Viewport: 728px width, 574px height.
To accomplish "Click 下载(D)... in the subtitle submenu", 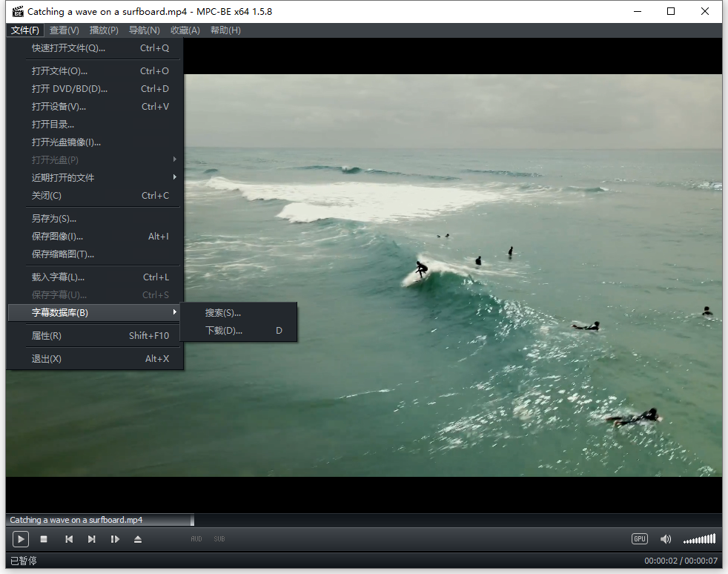I will click(238, 331).
